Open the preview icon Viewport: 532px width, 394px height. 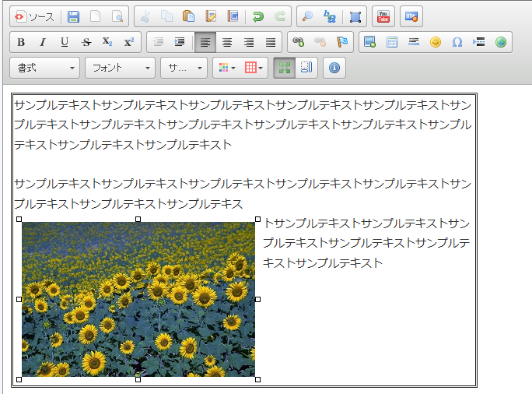pos(117,17)
